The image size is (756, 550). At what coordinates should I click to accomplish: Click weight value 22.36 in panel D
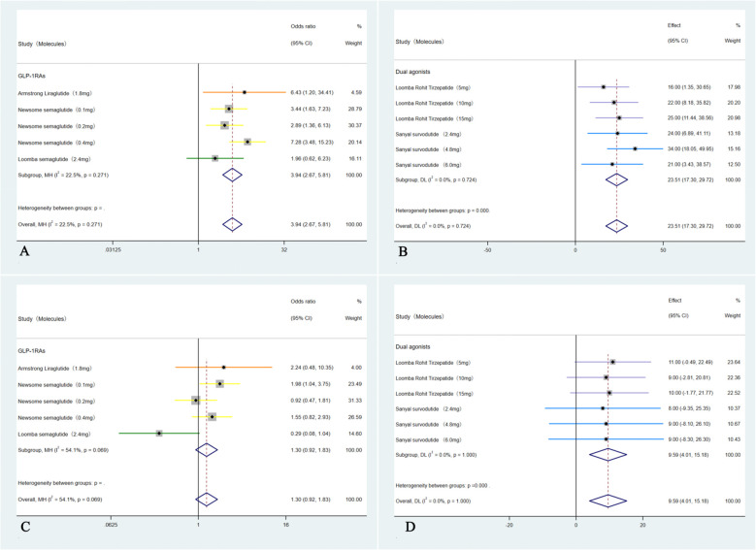point(734,377)
